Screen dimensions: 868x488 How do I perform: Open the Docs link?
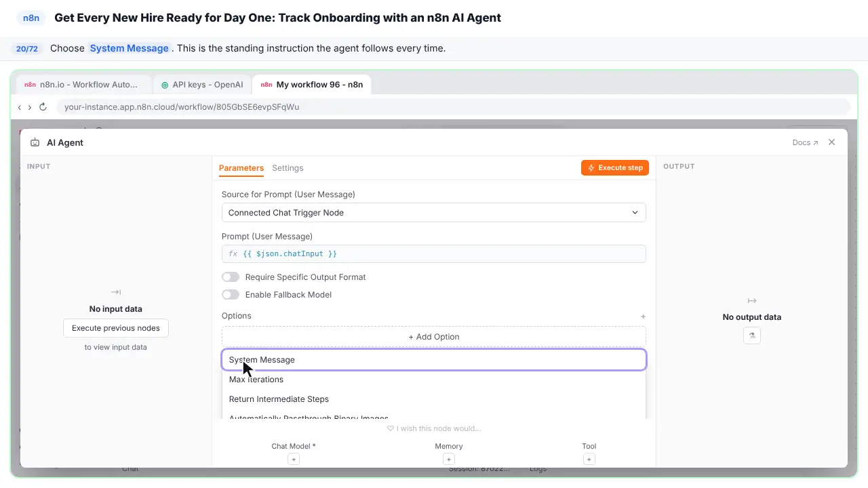click(x=805, y=143)
